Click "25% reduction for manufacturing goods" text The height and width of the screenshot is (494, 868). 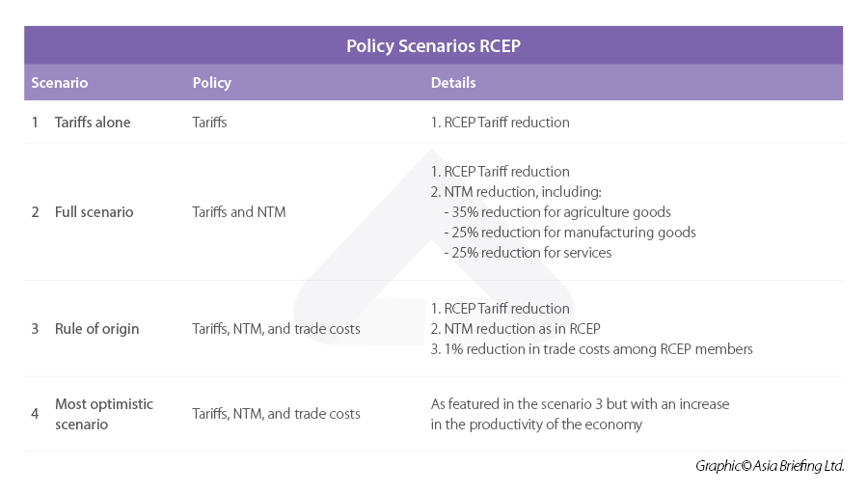(569, 232)
